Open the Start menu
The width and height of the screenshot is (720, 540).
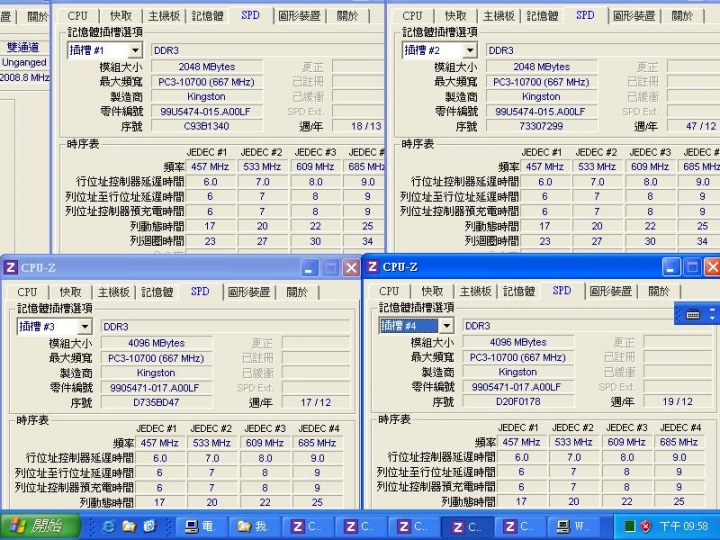(x=40, y=526)
